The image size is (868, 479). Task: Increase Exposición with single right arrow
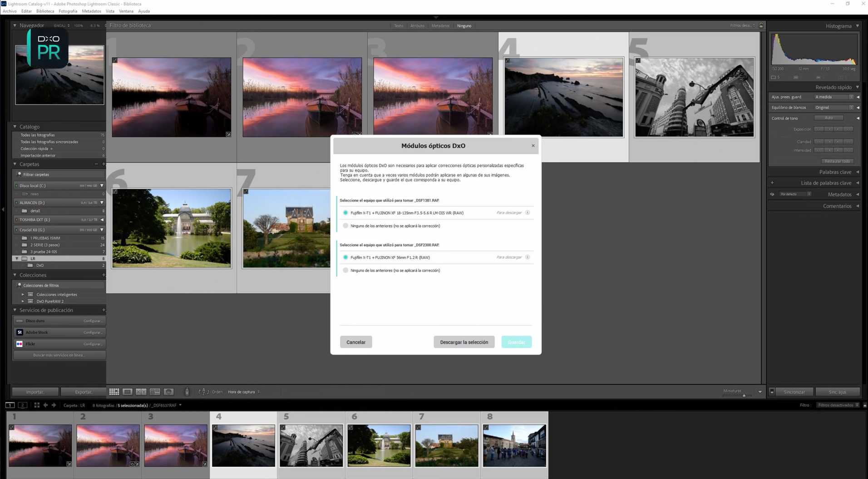838,129
